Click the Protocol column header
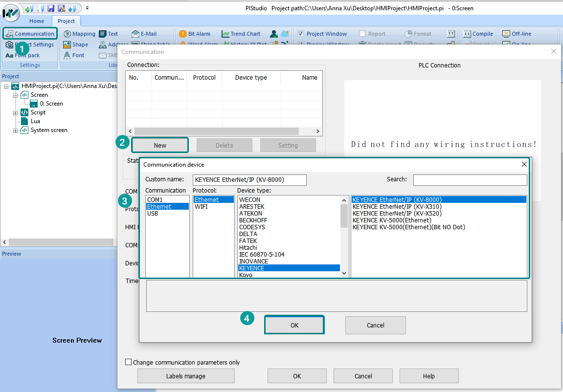 204,77
